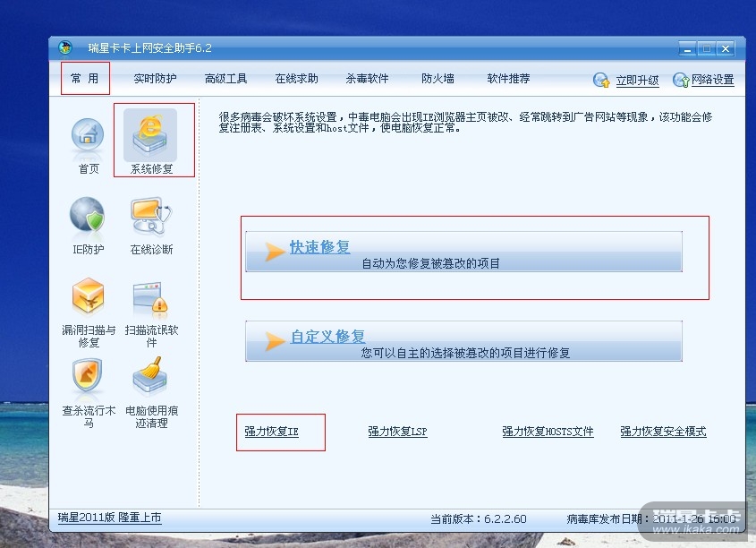
Task: Click the 当前版本：6.2.2.60 status text
Action: [x=479, y=519]
